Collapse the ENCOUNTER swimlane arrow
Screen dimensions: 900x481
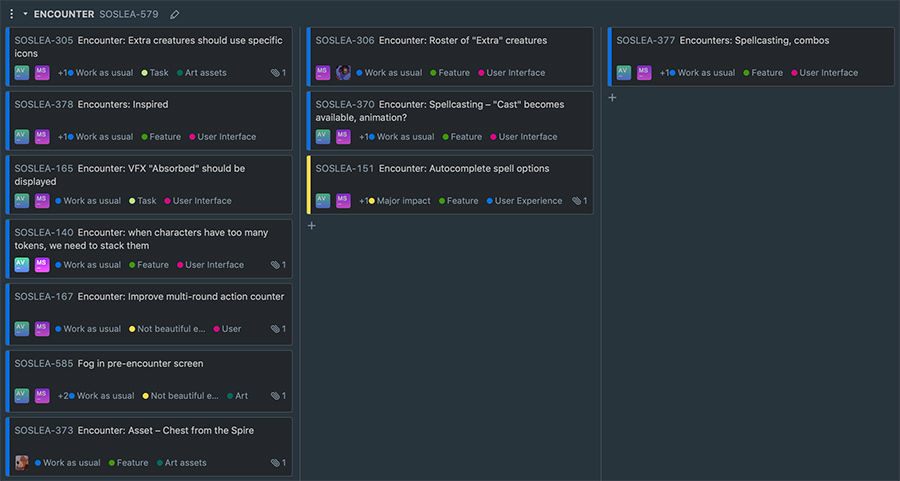pyautogui.click(x=25, y=14)
